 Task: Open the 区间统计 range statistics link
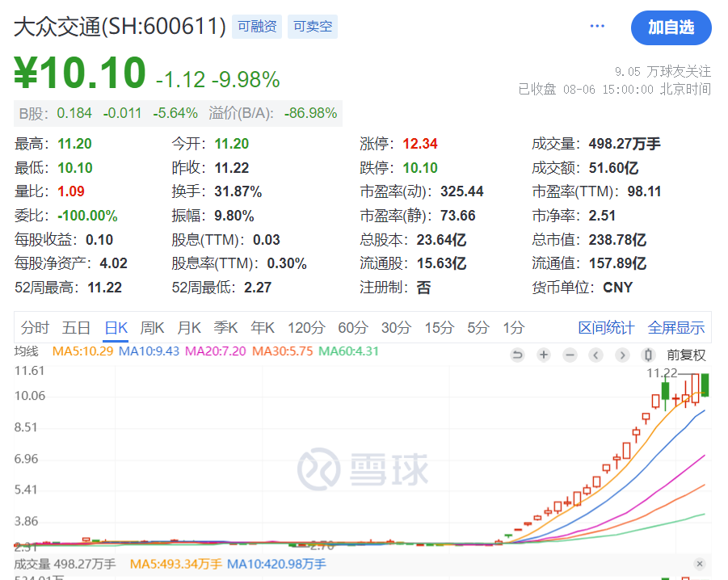click(x=606, y=327)
